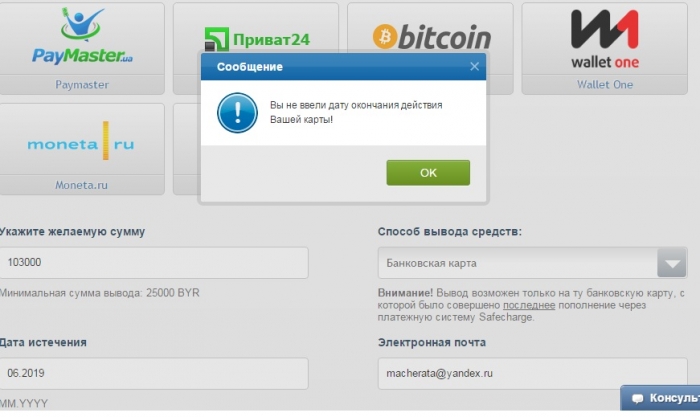The width and height of the screenshot is (700, 417).
Task: Close the Сообщение dialog with X
Action: [x=474, y=67]
